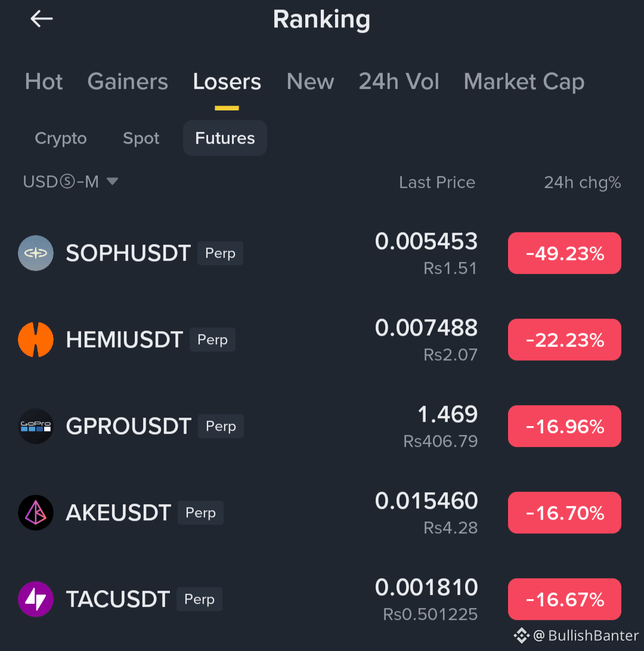This screenshot has width=644, height=651.
Task: Tap the orange HEMIUSDT coin icon
Action: pos(36,339)
